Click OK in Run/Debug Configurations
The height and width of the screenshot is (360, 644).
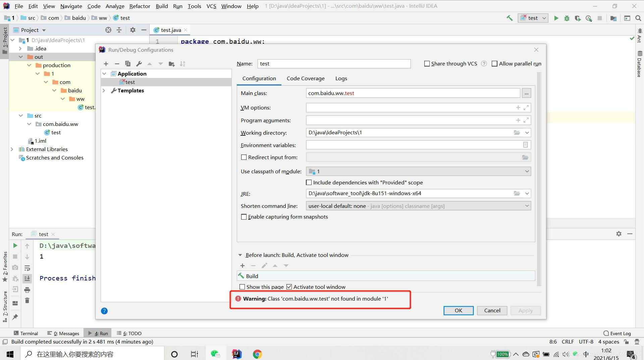[458, 311]
